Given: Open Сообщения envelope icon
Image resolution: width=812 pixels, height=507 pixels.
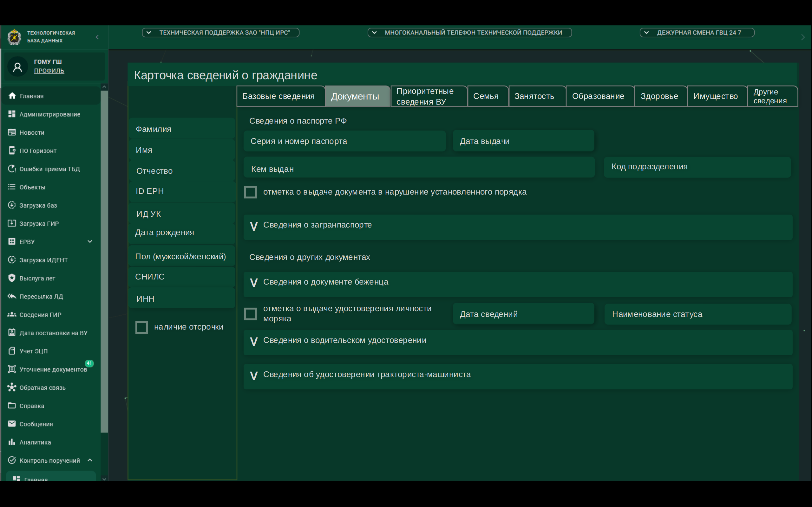Looking at the screenshot, I should [x=12, y=424].
